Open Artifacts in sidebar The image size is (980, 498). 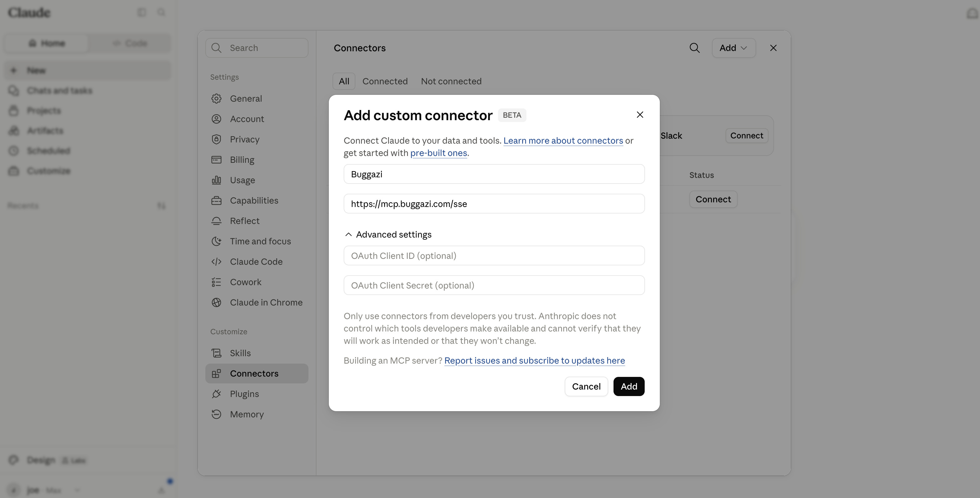tap(87, 131)
